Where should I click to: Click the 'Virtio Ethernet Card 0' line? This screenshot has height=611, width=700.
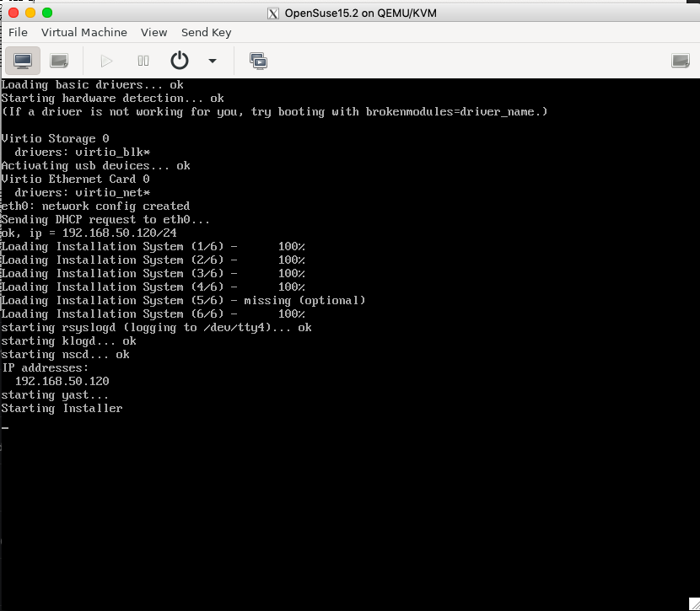coord(75,180)
